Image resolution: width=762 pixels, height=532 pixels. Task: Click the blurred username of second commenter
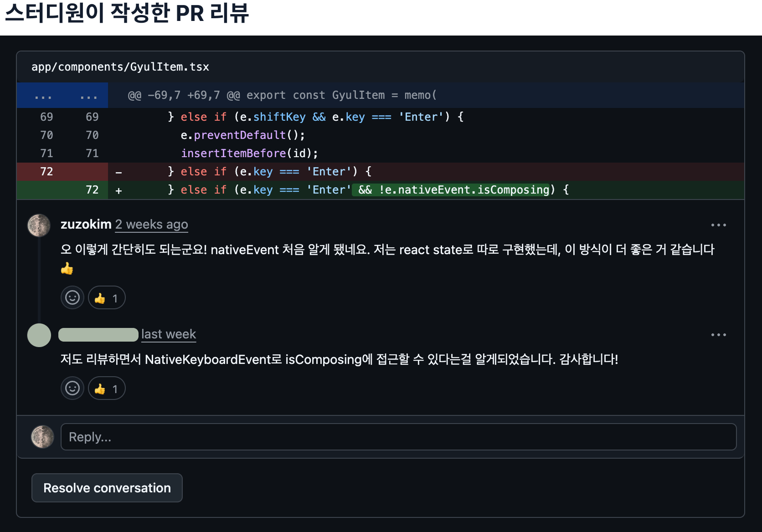coord(98,335)
